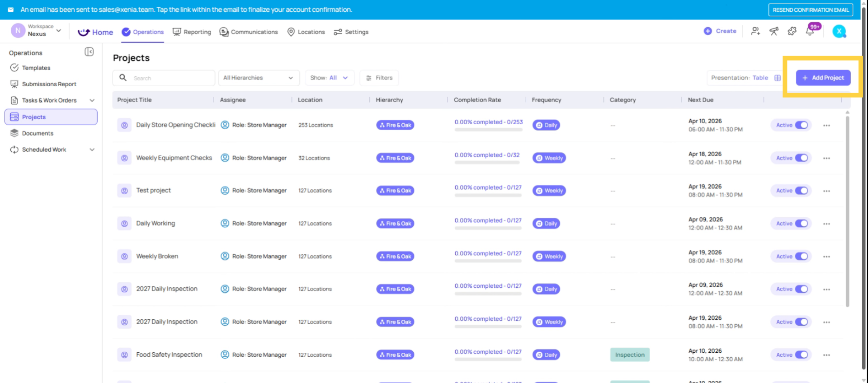
Task: Open the Show: All dropdown
Action: click(x=329, y=78)
